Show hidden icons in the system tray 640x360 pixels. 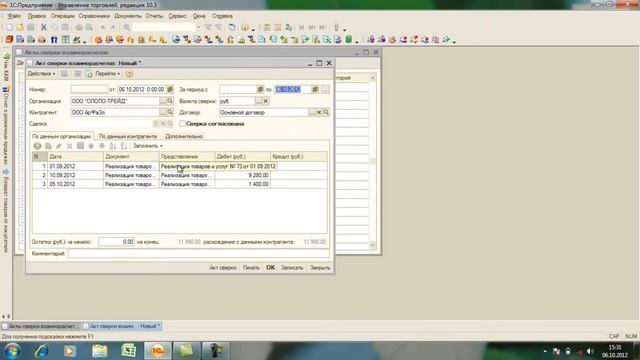click(x=545, y=351)
